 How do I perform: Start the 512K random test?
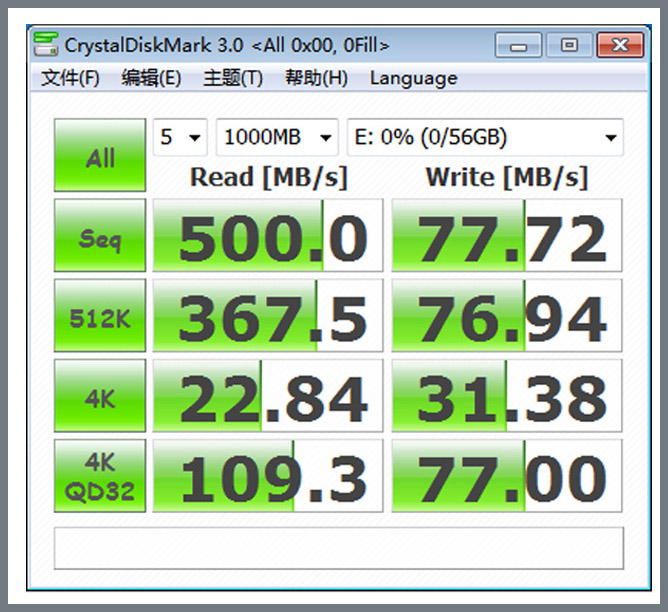(x=100, y=316)
